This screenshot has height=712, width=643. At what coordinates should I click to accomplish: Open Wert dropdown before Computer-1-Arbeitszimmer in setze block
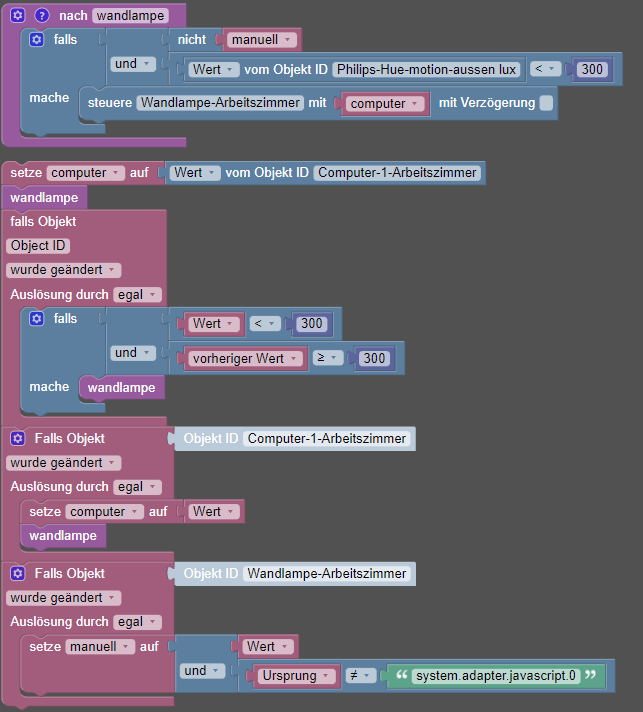tap(195, 173)
